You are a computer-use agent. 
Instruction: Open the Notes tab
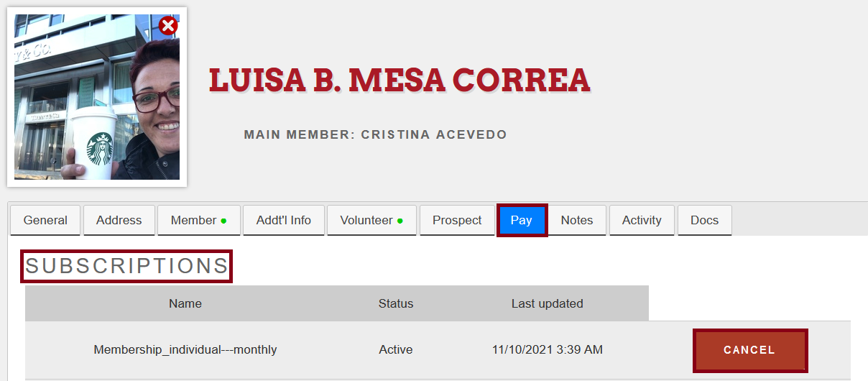point(577,220)
